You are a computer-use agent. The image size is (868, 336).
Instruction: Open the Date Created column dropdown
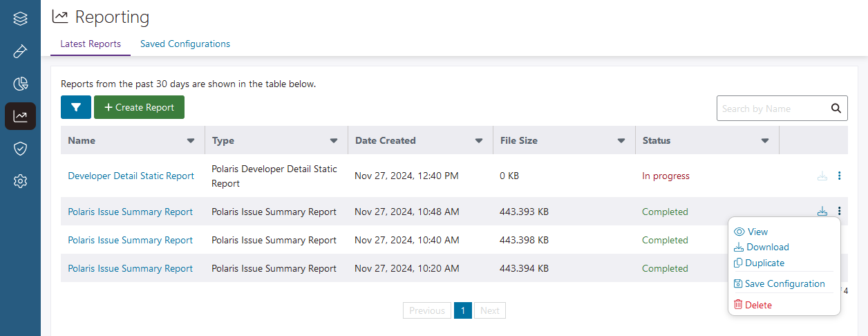point(478,140)
